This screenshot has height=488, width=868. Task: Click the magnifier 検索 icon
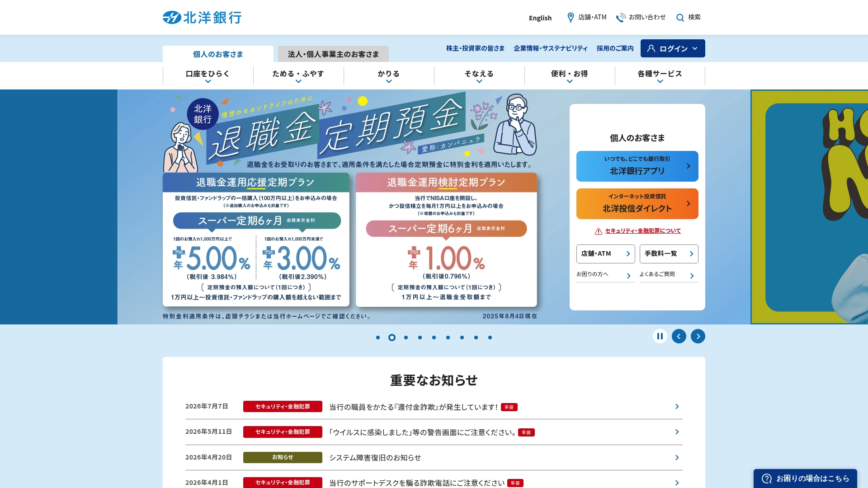coord(680,18)
